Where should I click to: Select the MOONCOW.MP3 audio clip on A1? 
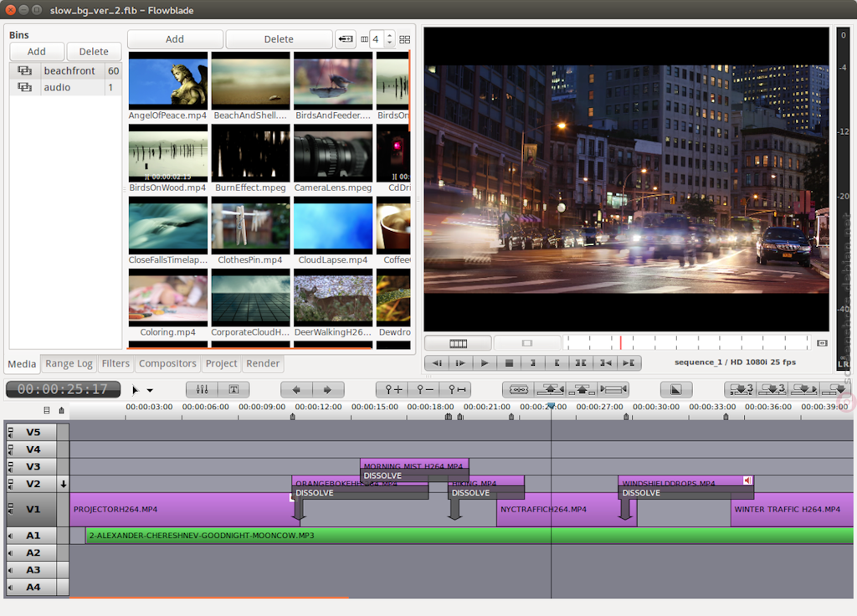(x=469, y=536)
